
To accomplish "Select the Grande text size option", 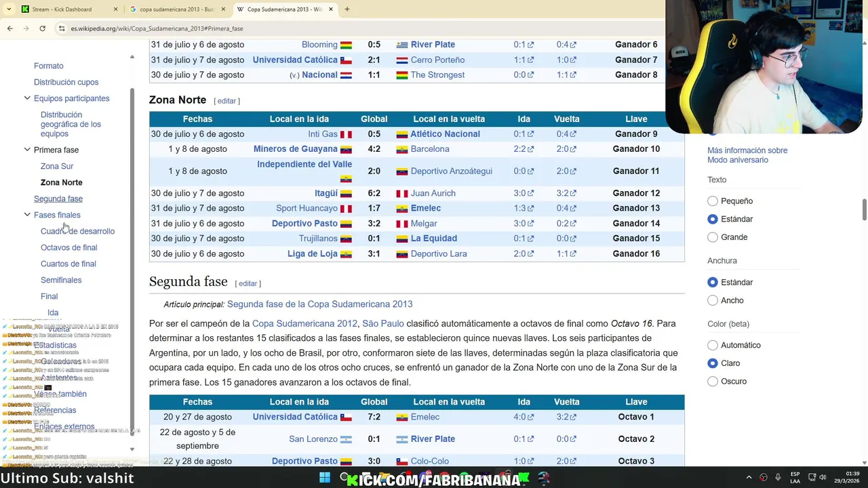I will [713, 237].
